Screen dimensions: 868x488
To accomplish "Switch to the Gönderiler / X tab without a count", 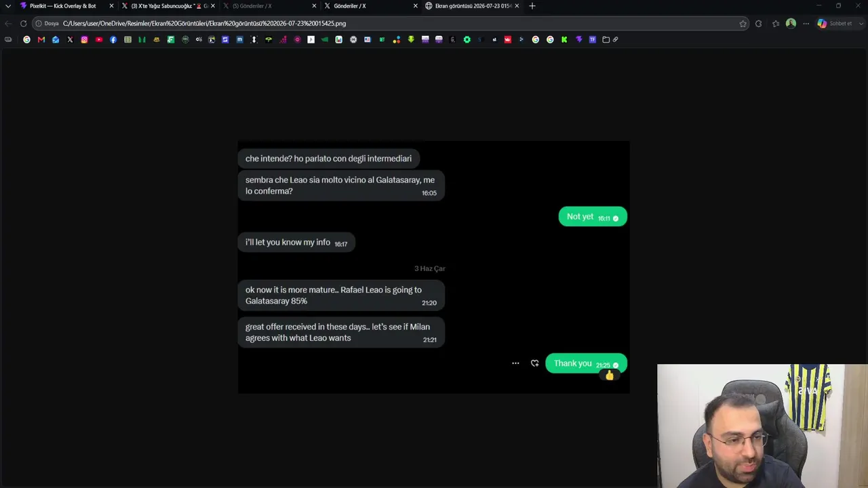I will click(x=370, y=6).
